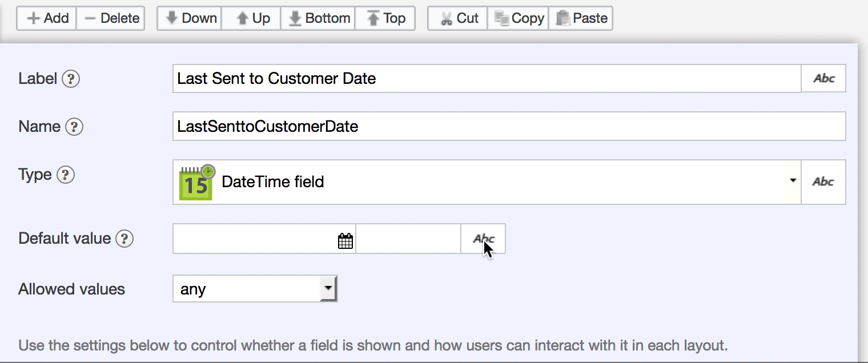Screen dimensions: 868x363
Task: Click Abc button beside Type dropdown
Action: (x=823, y=182)
